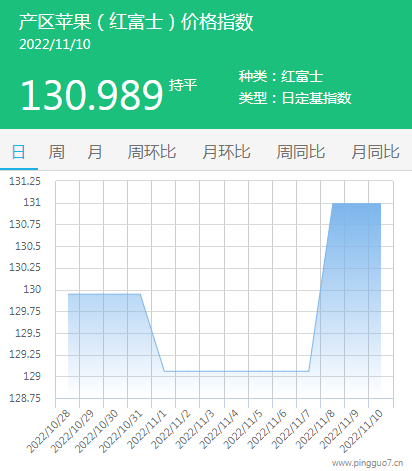Click the 2022/10/28 x-axis date label
The height and width of the screenshot is (471, 412).
pyautogui.click(x=49, y=431)
